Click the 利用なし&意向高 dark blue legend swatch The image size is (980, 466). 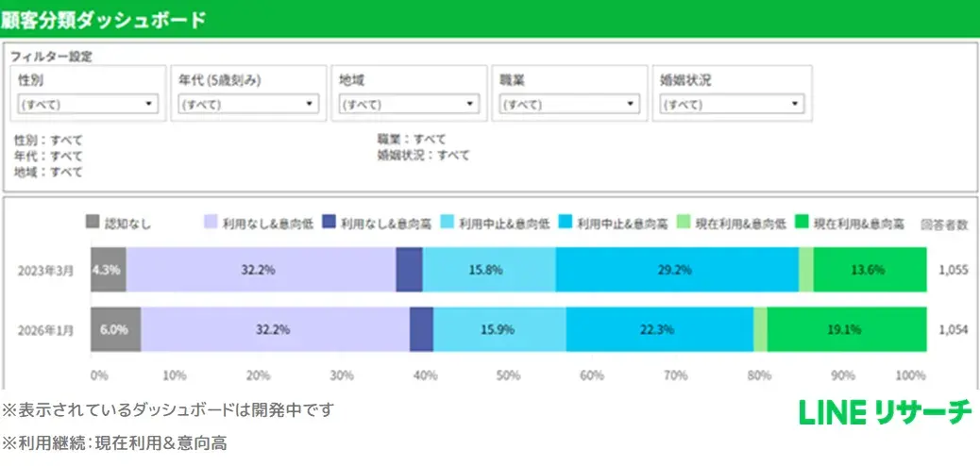[x=329, y=224]
